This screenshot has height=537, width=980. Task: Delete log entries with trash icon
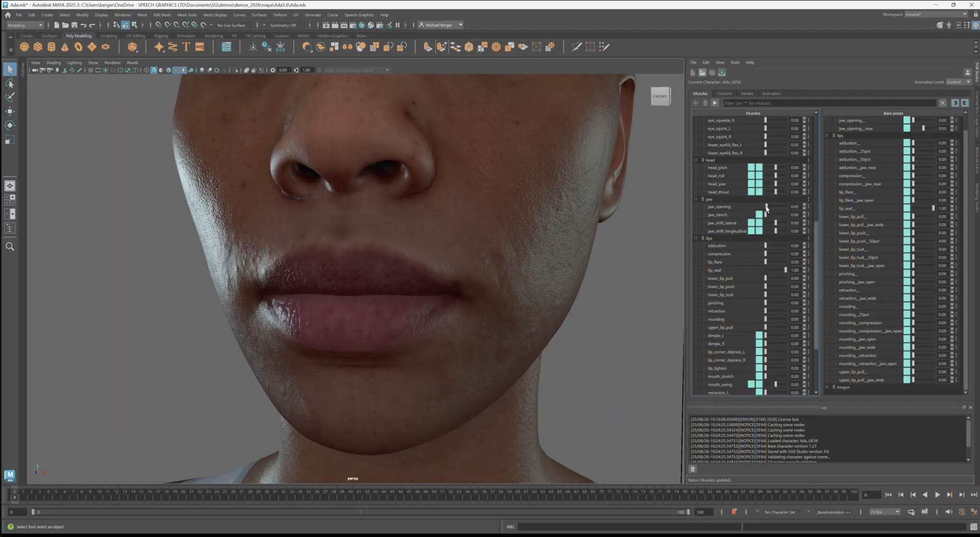click(x=693, y=469)
